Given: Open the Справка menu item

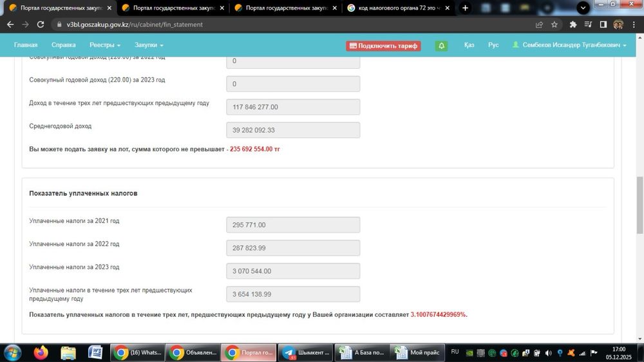Looking at the screenshot, I should point(63,45).
